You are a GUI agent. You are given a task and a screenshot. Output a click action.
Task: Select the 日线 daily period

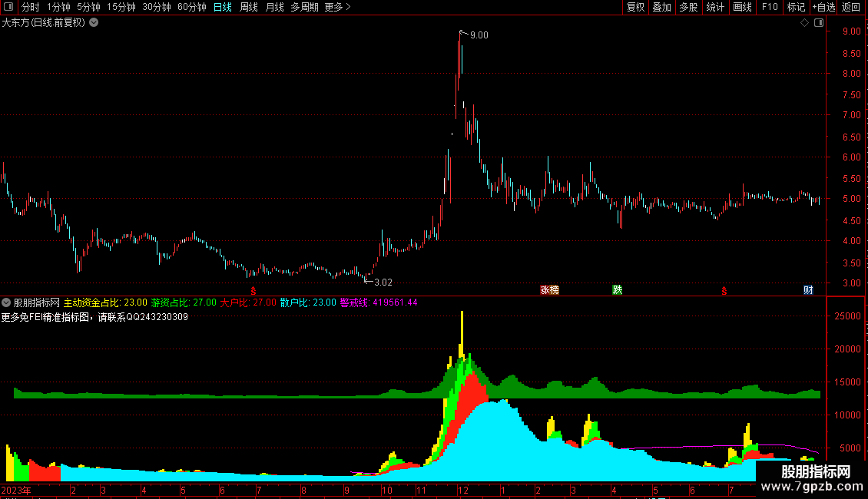click(x=223, y=7)
